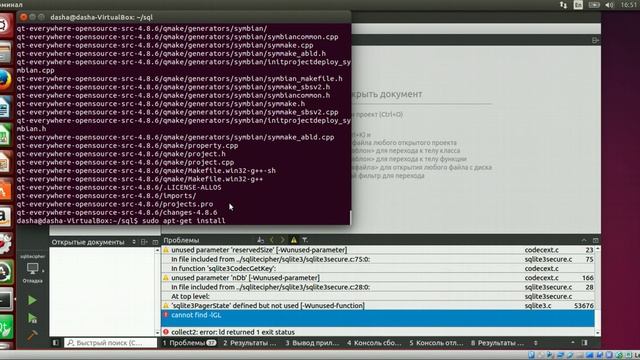640x360 pixels.
Task: Select "In function 'sqlite3CodecGetKey':" row
Action: tap(378, 268)
